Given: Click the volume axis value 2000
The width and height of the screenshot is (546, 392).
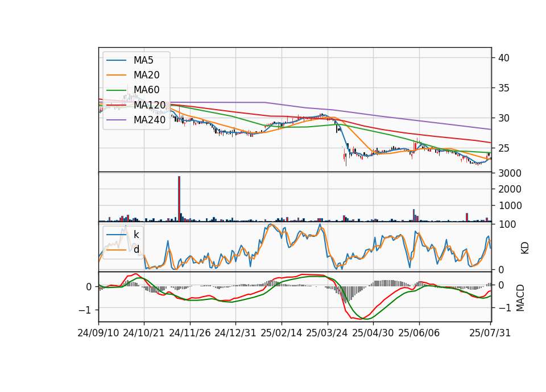Looking at the screenshot, I should pos(510,189).
